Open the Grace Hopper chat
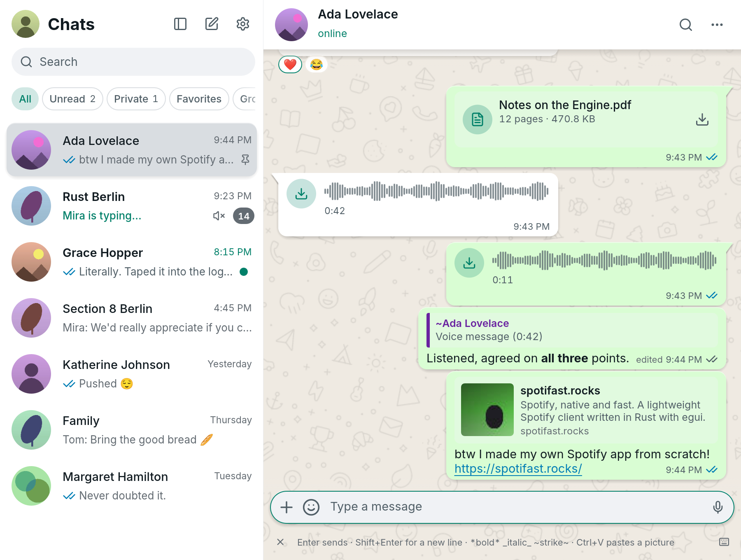Viewport: 741px width, 560px height. (132, 262)
